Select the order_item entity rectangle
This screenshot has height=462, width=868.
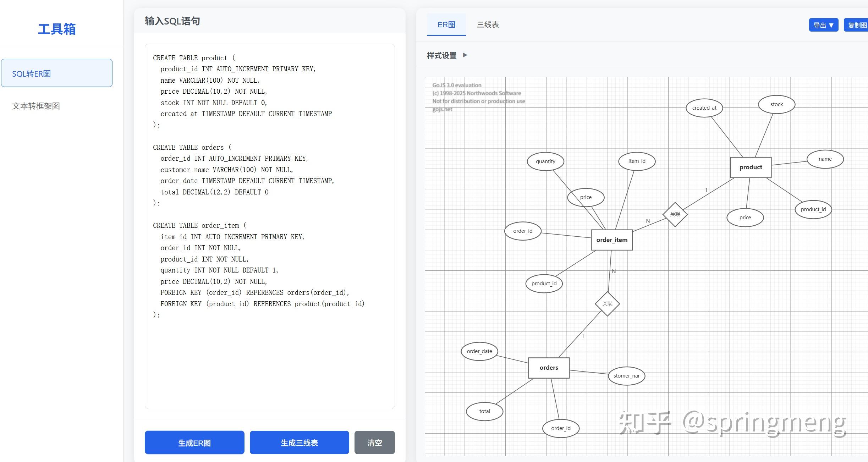coord(611,240)
